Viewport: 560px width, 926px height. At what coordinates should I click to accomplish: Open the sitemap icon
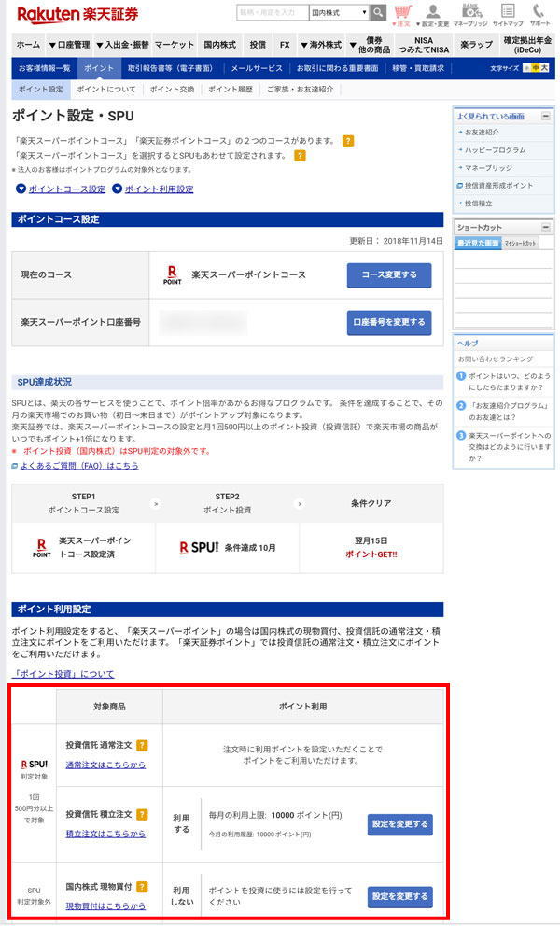[x=508, y=14]
